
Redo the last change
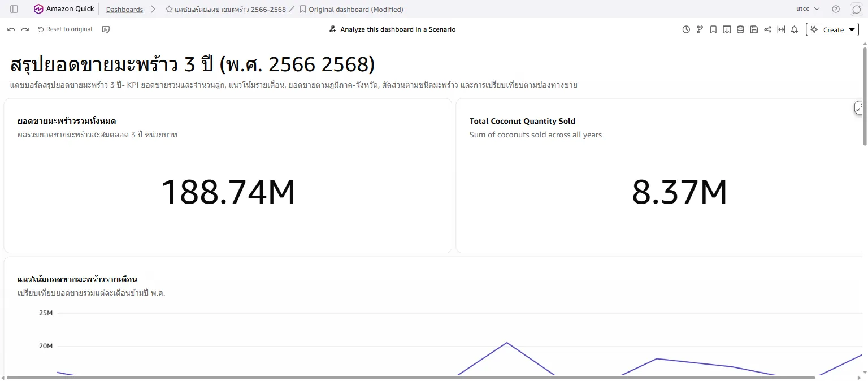pos(25,29)
